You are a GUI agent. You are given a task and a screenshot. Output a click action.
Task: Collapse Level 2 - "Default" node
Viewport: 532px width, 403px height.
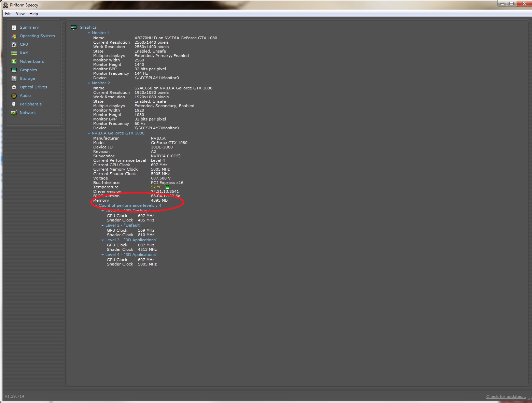103,226
